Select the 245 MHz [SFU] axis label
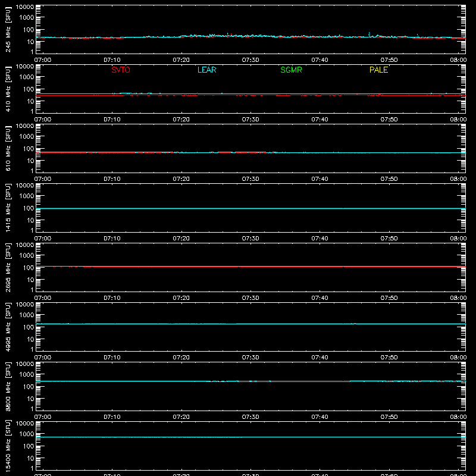This screenshot has width=476, height=476. 8,29
